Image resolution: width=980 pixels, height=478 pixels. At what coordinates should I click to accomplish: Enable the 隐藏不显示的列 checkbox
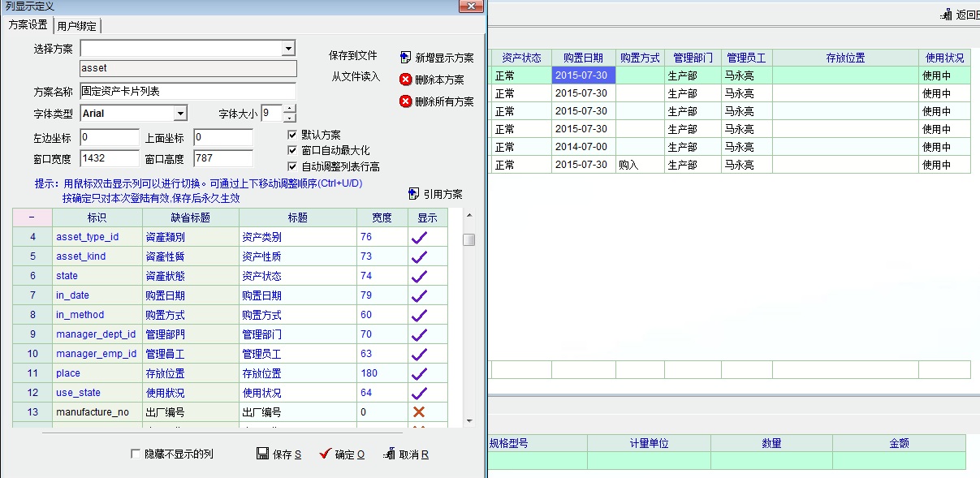[136, 454]
